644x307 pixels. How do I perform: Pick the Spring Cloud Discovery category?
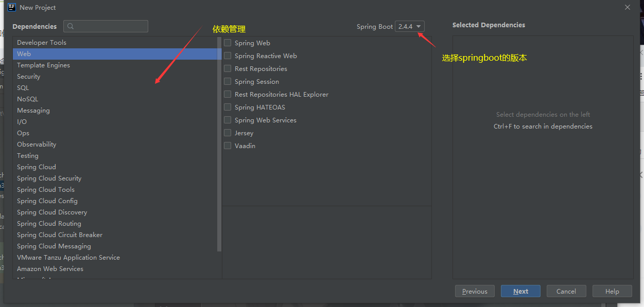coord(115,212)
